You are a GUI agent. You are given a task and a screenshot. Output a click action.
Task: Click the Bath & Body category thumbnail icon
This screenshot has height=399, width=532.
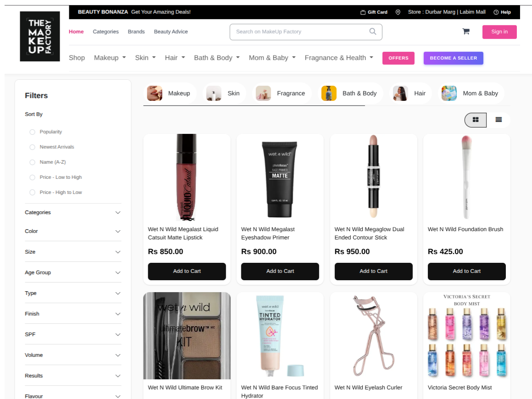(329, 93)
